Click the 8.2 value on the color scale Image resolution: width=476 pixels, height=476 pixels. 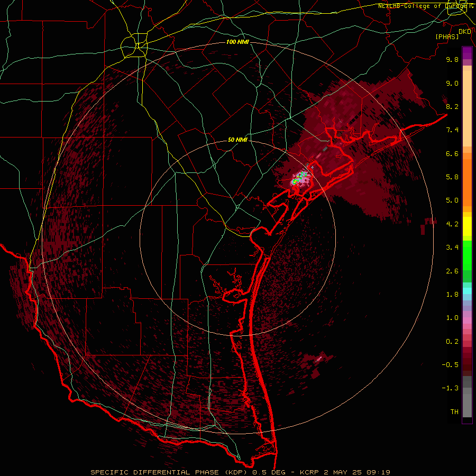click(452, 106)
